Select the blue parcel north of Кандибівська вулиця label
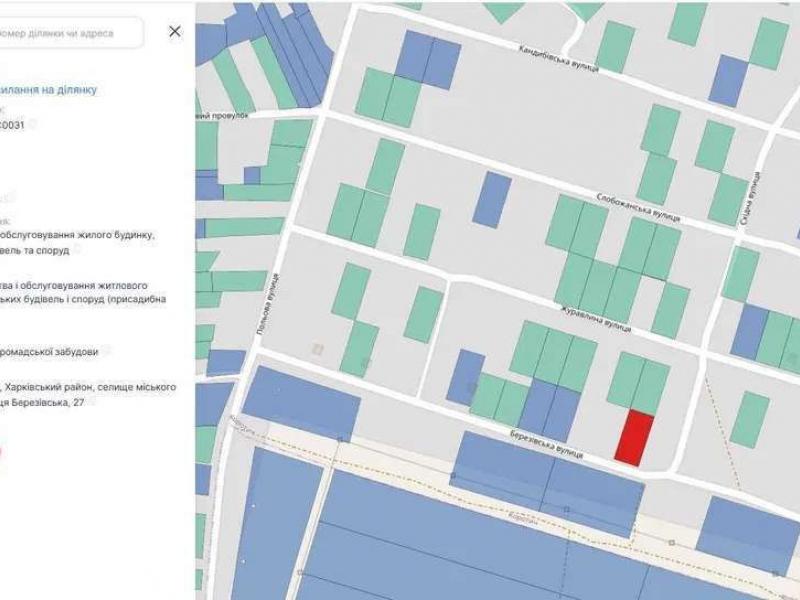Screen dimensions: 800x600 pos(427,58)
